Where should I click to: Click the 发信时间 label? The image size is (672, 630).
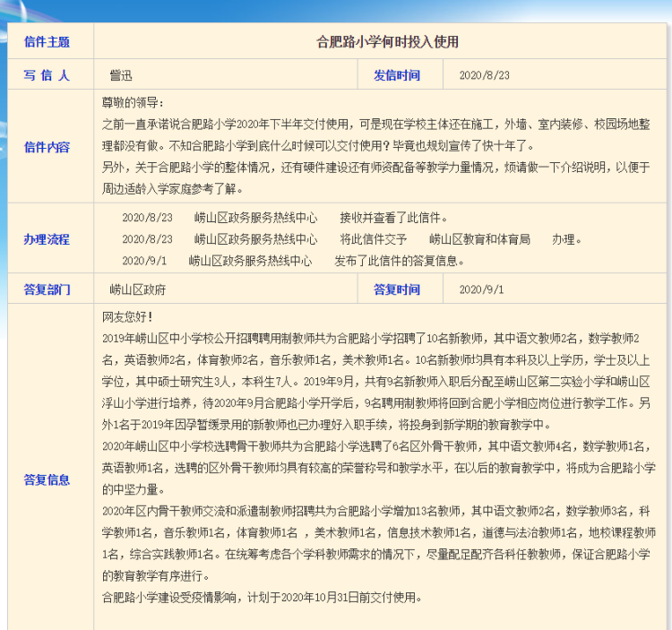(x=397, y=75)
